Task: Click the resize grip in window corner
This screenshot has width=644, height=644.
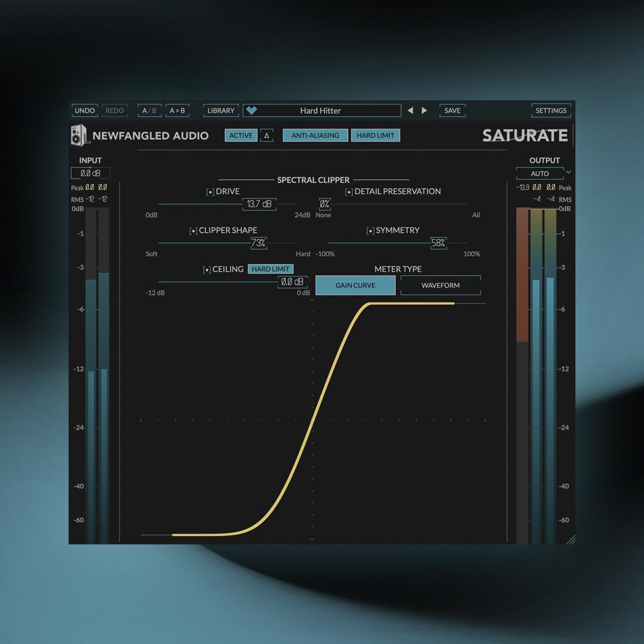Action: (571, 540)
